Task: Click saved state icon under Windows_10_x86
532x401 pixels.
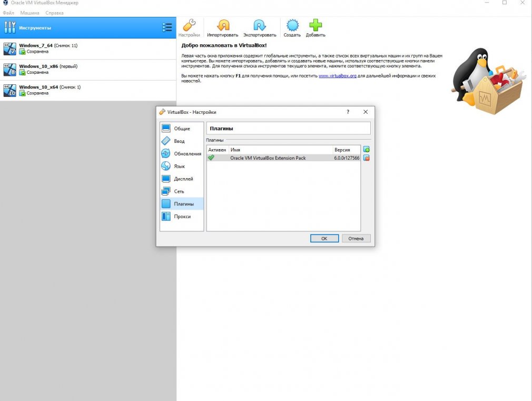Action: 23,72
